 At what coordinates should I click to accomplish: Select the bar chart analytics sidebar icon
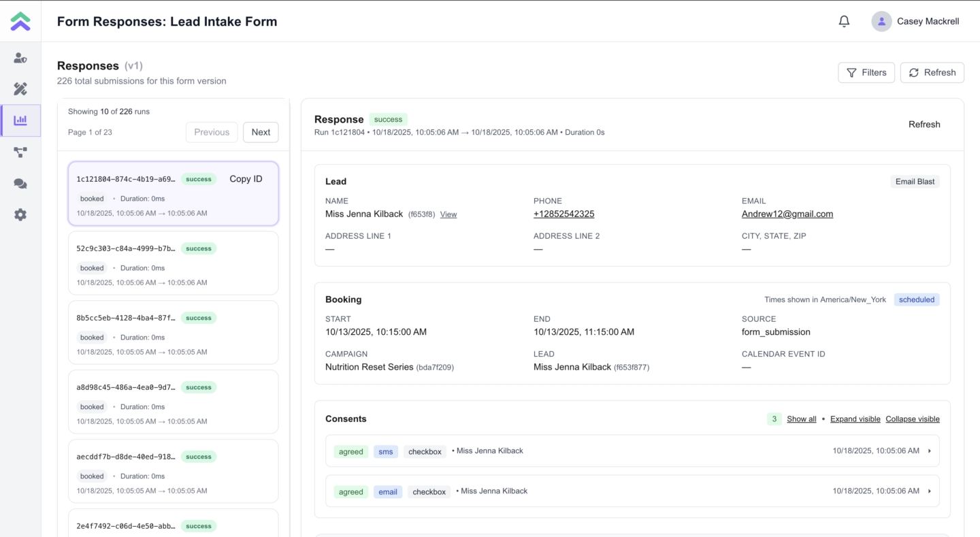point(20,120)
